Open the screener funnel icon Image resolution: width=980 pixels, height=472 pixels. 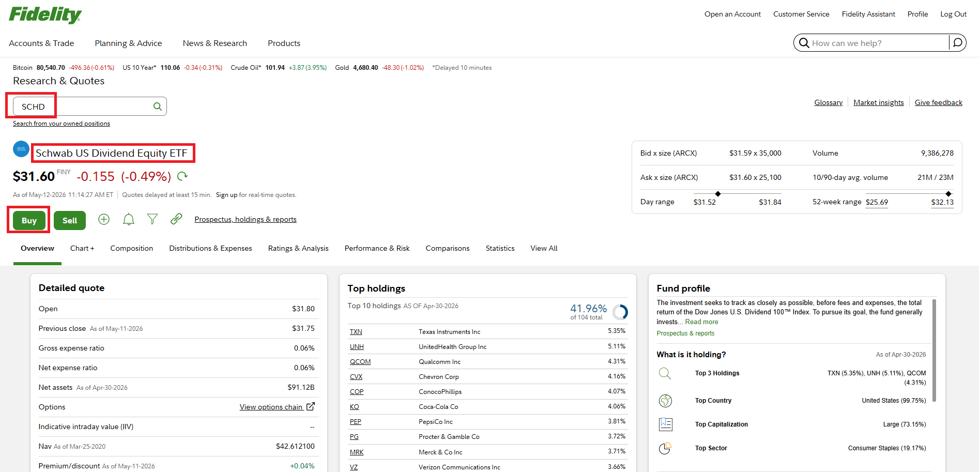point(152,219)
